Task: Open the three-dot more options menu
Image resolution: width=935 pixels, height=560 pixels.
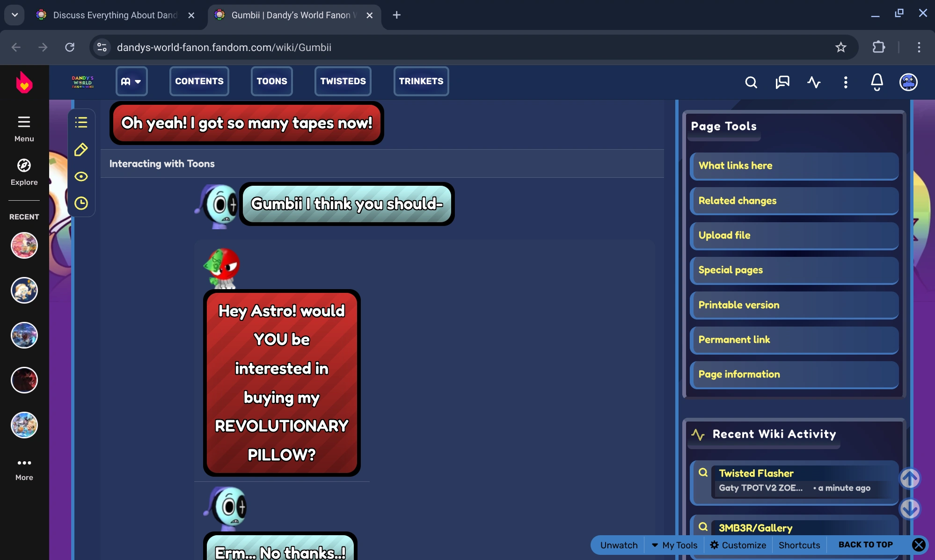Action: coord(845,82)
